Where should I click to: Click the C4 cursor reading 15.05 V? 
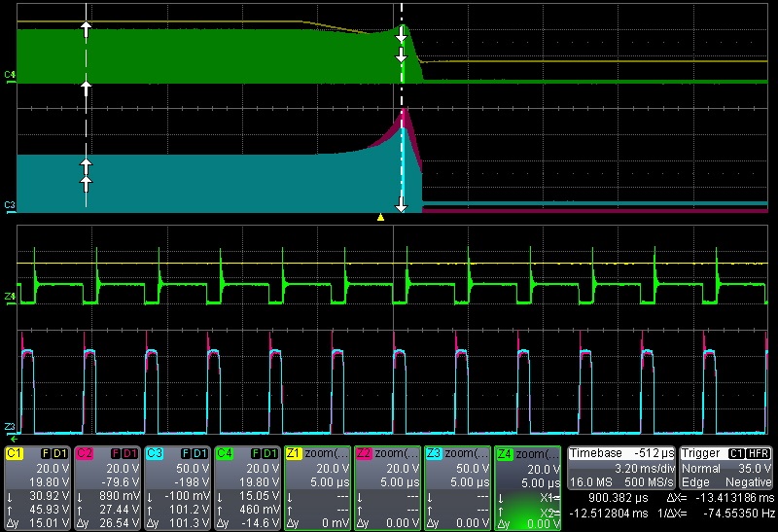point(260,496)
